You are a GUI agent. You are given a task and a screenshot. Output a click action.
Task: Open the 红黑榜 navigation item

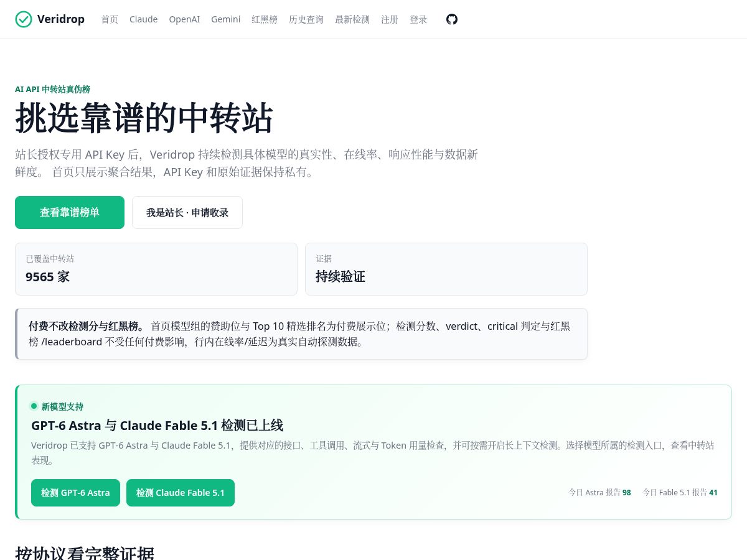[x=265, y=19]
